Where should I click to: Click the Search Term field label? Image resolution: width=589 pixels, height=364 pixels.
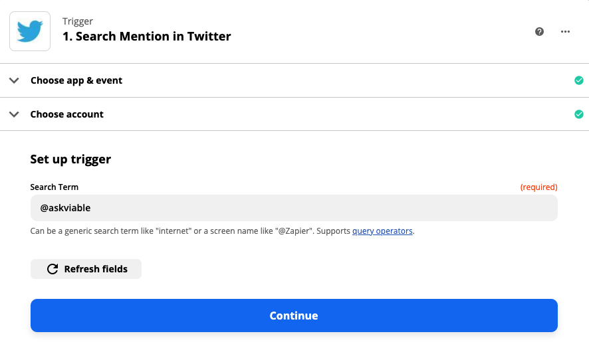(x=54, y=187)
